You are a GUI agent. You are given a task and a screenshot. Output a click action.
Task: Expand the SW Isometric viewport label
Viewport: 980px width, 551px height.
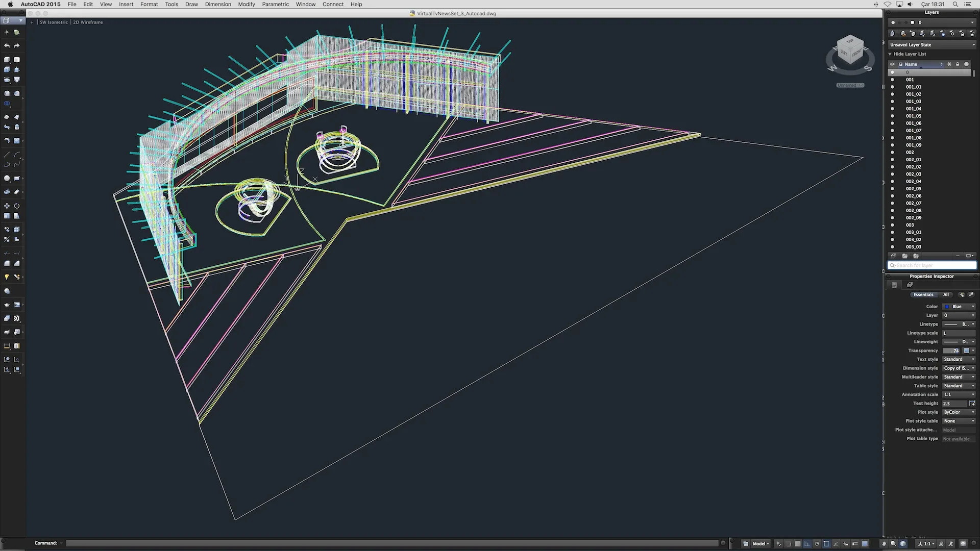(x=53, y=22)
